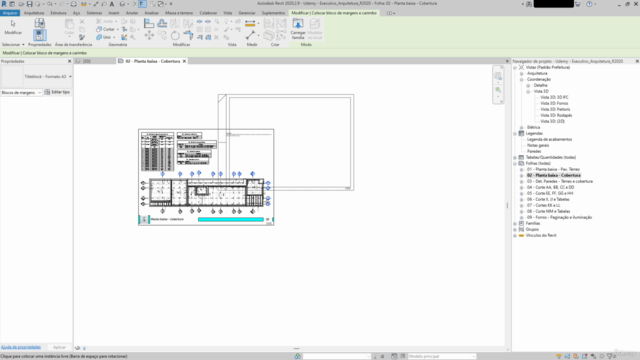Click the cyan title bar in sheet title block
This screenshot has height=360, width=640.
pos(231,220)
